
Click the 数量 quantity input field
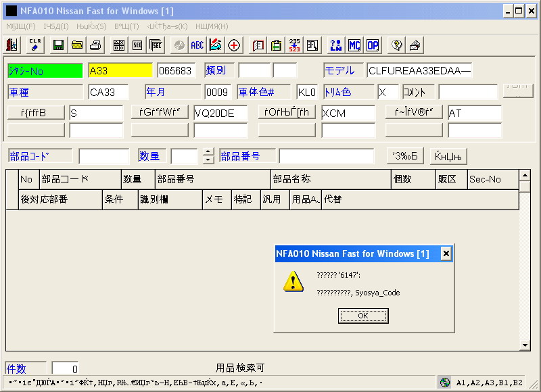[184, 157]
